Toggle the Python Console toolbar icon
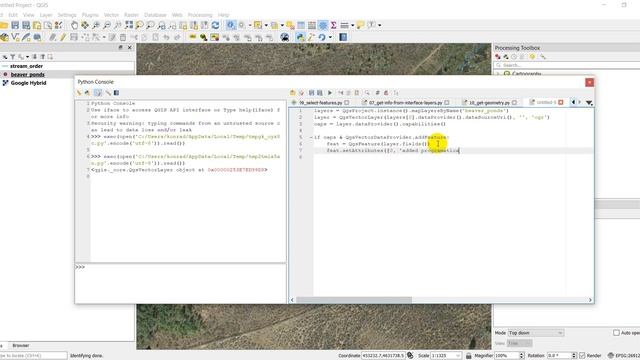Viewport: 640px width, 360px height. pyautogui.click(x=300, y=38)
